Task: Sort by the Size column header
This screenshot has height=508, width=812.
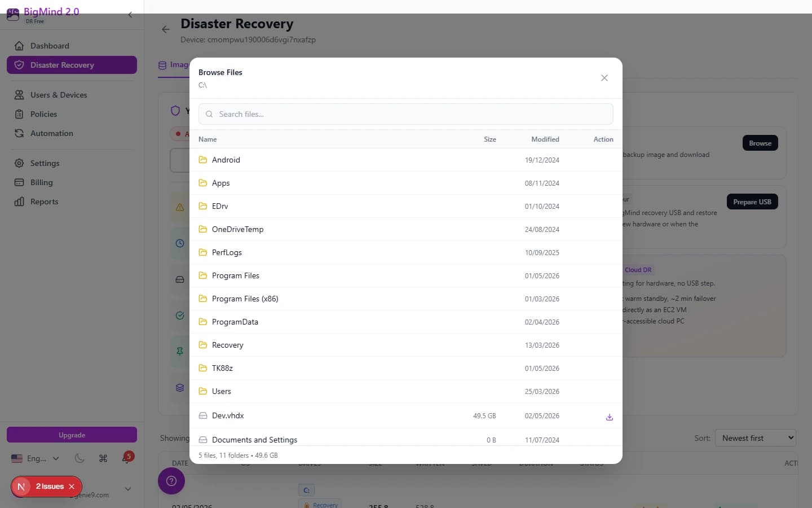Action: point(490,139)
